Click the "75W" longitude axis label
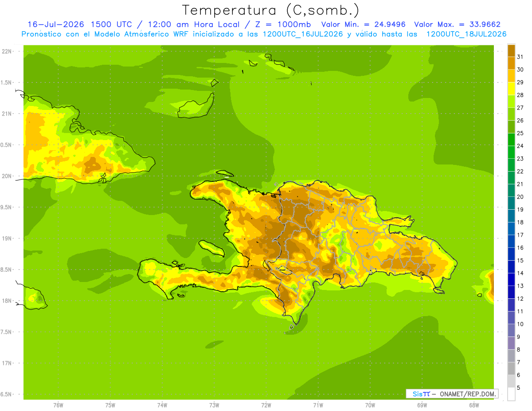The height and width of the screenshot is (411, 532). coord(110,405)
